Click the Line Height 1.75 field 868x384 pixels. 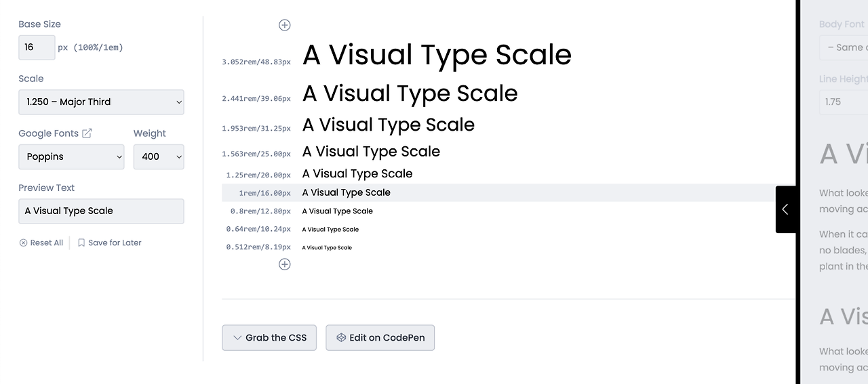[x=844, y=102]
